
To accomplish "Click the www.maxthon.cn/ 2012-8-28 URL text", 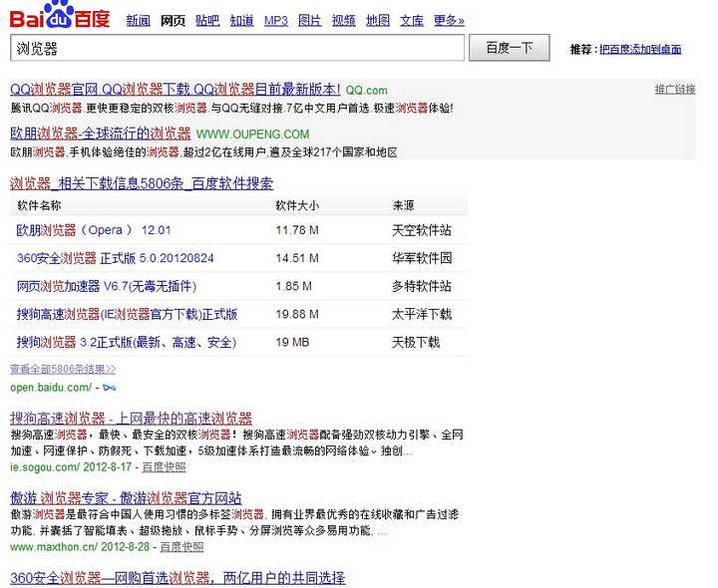I will coord(80,547).
